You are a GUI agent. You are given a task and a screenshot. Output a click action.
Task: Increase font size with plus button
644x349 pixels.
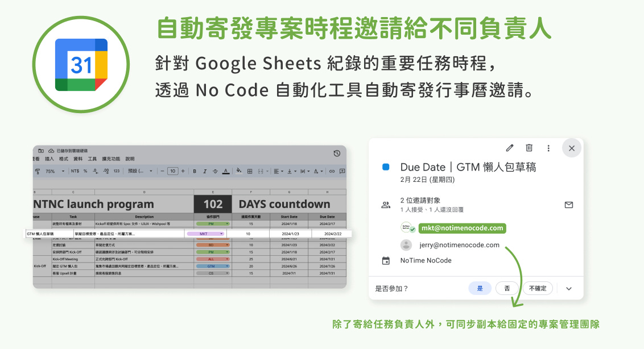[183, 171]
